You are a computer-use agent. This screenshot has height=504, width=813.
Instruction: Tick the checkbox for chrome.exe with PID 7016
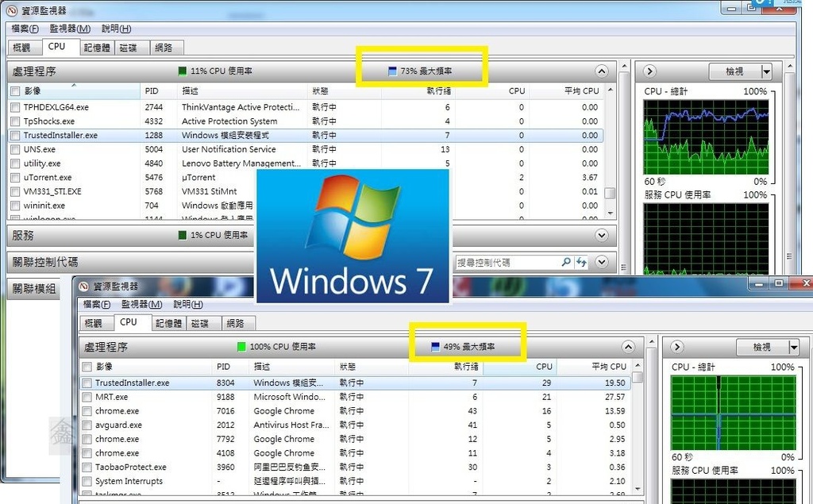pos(87,411)
